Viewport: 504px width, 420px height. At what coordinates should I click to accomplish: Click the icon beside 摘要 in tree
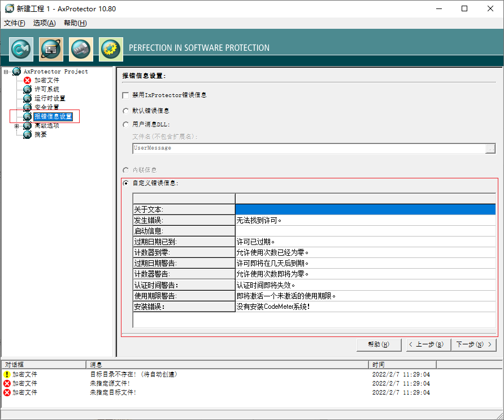point(28,134)
